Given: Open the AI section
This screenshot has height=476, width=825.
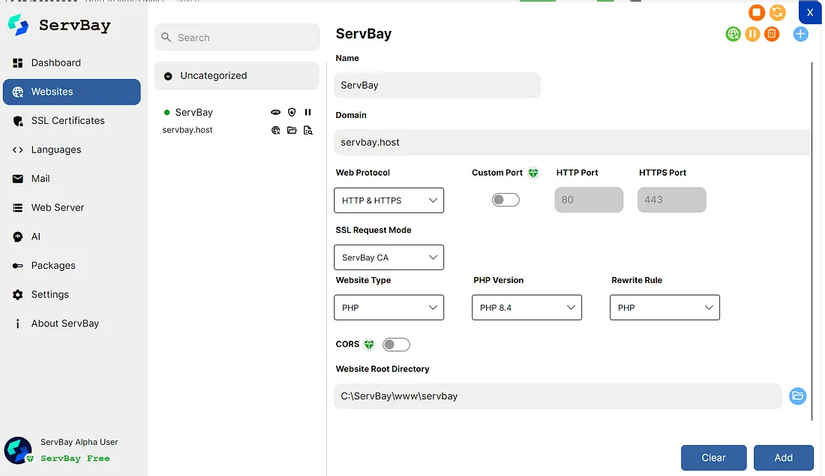Looking at the screenshot, I should click(72, 236).
